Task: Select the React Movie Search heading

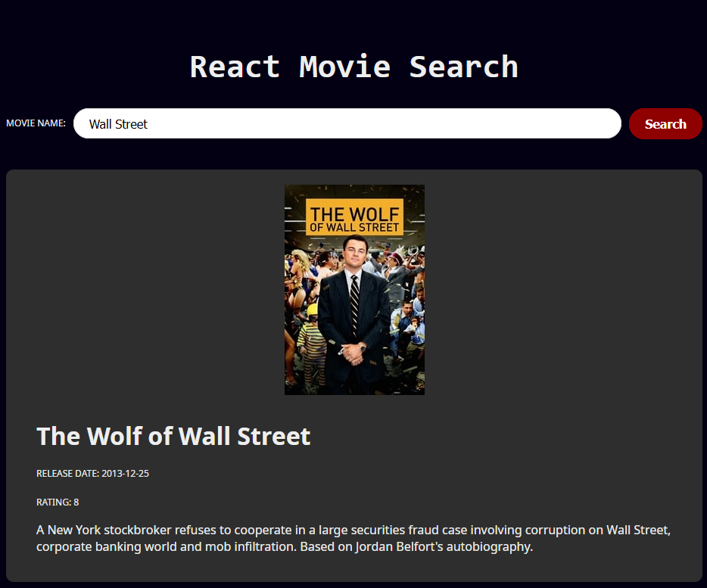Action: point(354,67)
